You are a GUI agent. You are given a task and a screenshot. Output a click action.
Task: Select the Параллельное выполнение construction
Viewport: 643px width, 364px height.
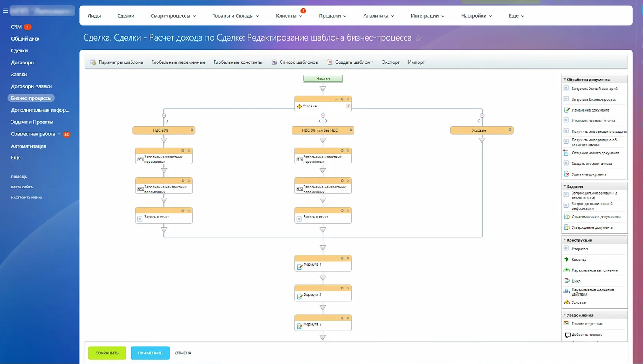594,270
